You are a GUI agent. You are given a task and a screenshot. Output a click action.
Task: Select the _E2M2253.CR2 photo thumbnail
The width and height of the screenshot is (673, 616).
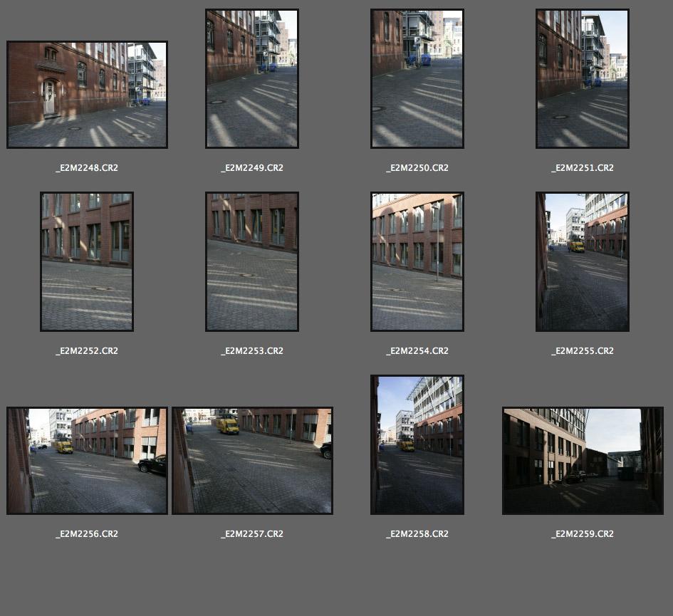[x=252, y=261]
